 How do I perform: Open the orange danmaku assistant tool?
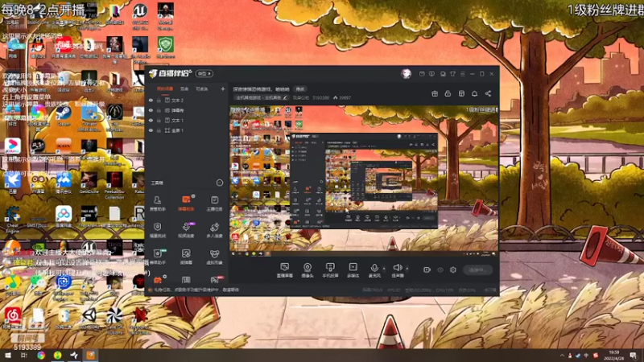[186, 204]
